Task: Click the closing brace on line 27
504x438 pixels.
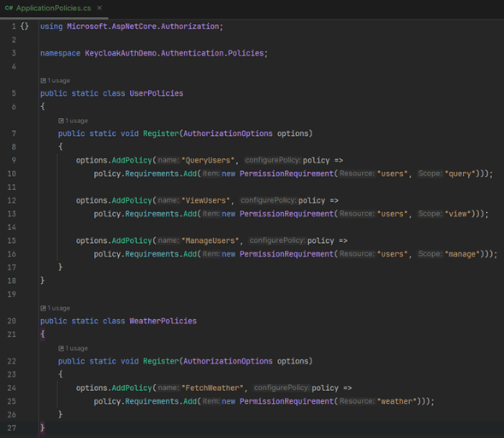Action: (x=43, y=428)
